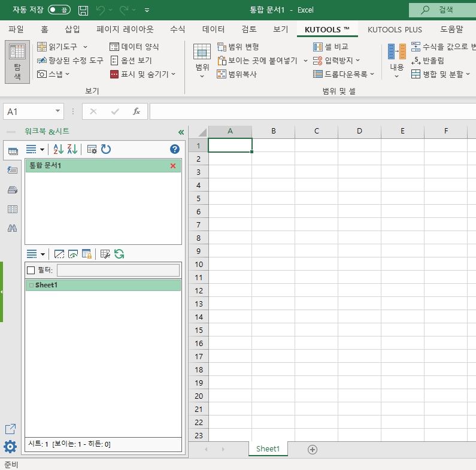Click the pop-out pane icon above gear
This screenshot has width=476, height=470.
(10, 429)
